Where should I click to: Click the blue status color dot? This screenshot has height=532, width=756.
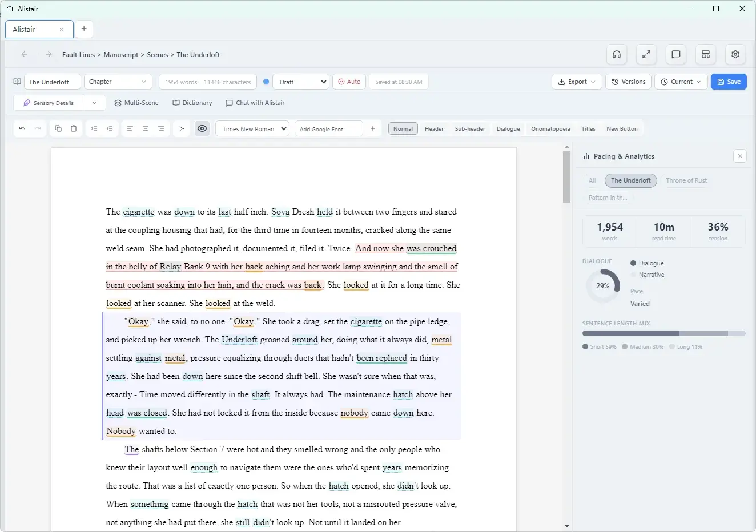(266, 82)
